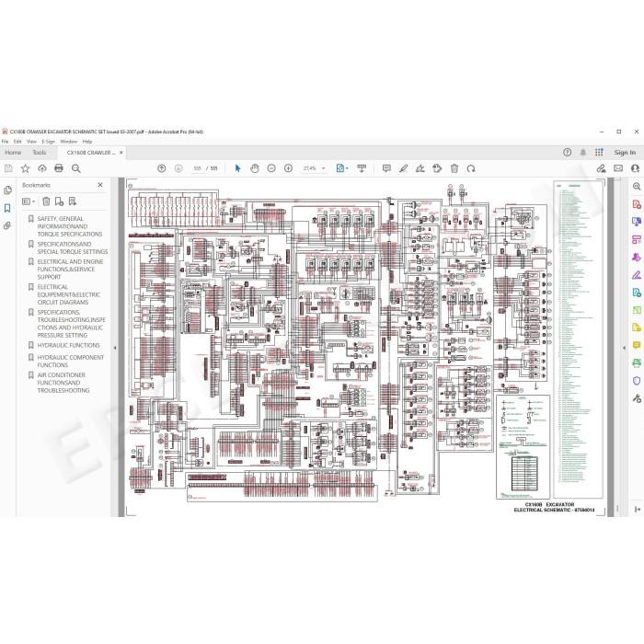
Task: Open the Edit menu
Action: [x=17, y=142]
